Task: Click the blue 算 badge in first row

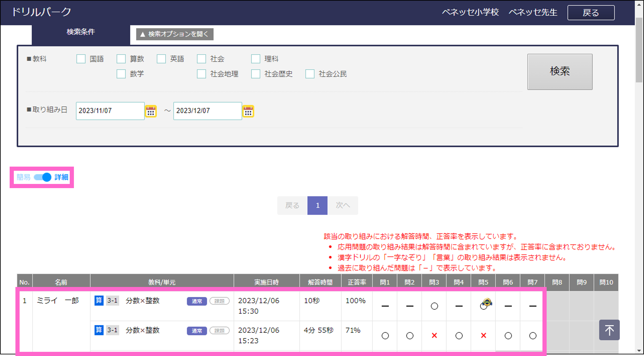Action: [x=99, y=300]
